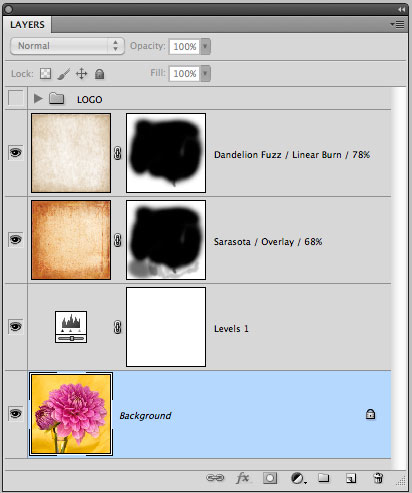Select the Levels 1 white mask thumbnail

[166, 327]
